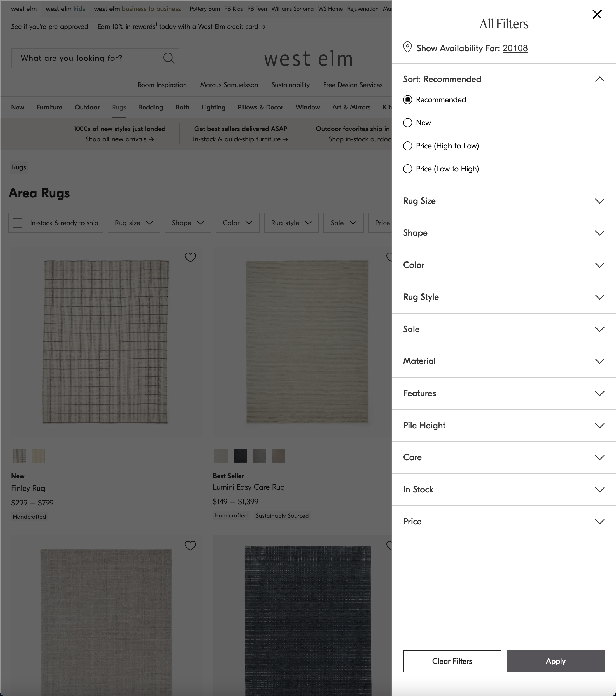
Task: Open the Rug style dropdown
Action: (291, 223)
